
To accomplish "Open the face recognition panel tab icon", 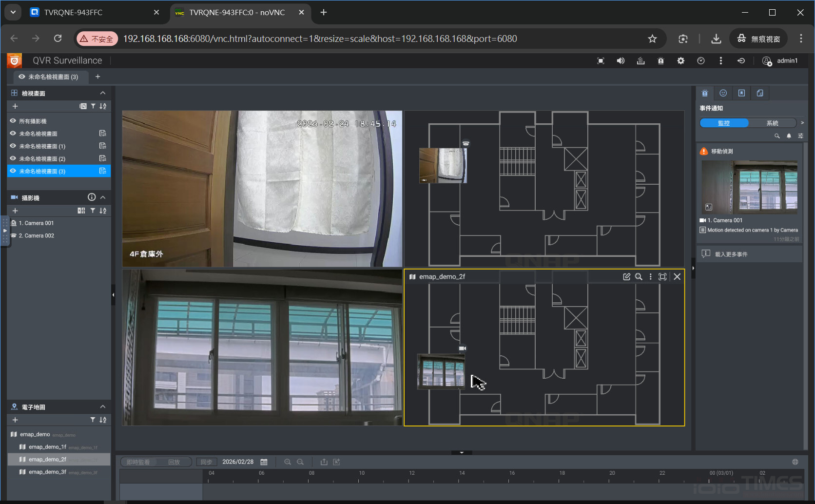I will coord(723,93).
